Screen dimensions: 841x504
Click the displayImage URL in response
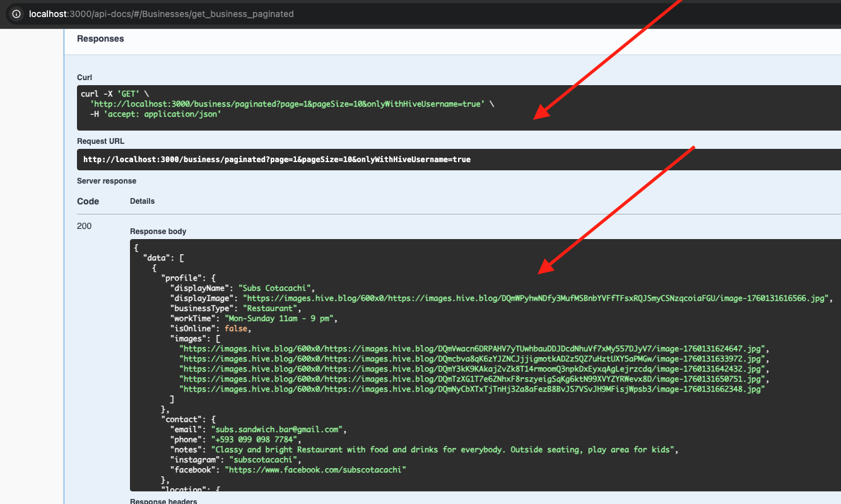point(536,298)
